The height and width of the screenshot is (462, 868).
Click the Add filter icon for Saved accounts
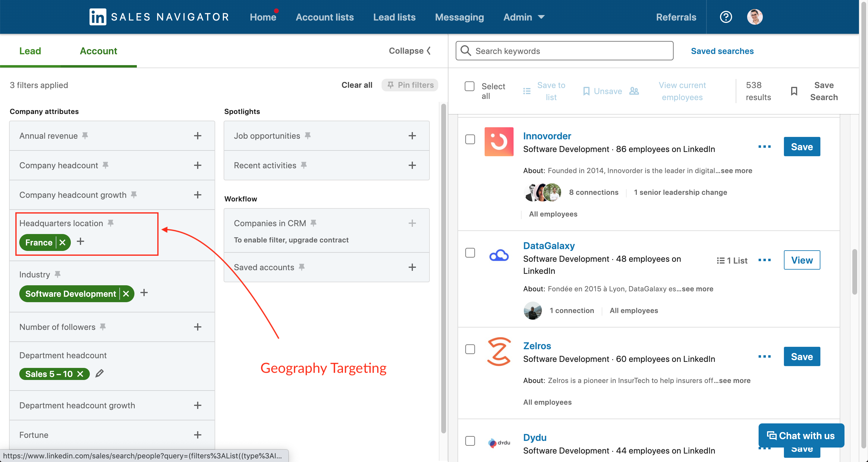(412, 266)
